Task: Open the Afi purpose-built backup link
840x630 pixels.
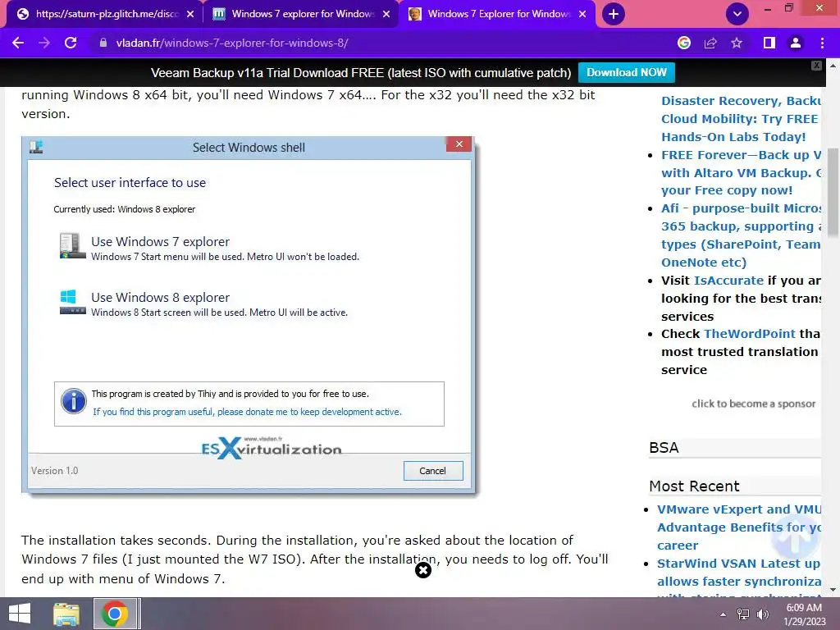Action: click(x=741, y=235)
